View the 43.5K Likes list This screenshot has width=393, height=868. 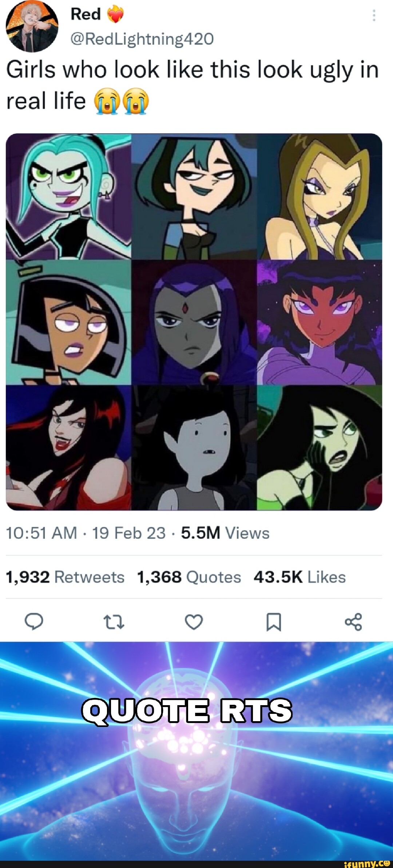(299, 577)
